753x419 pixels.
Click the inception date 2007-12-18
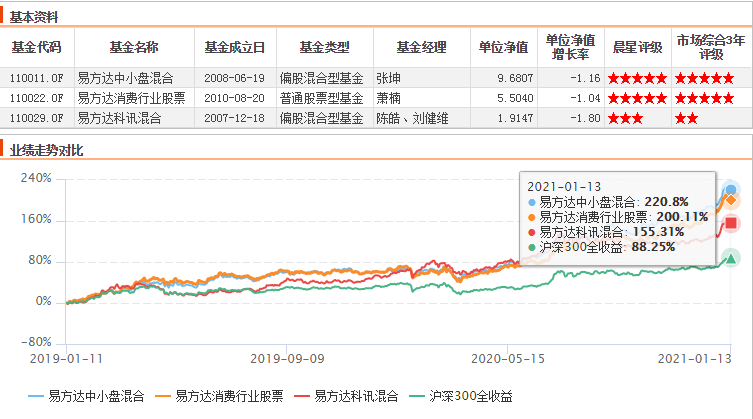pos(234,118)
